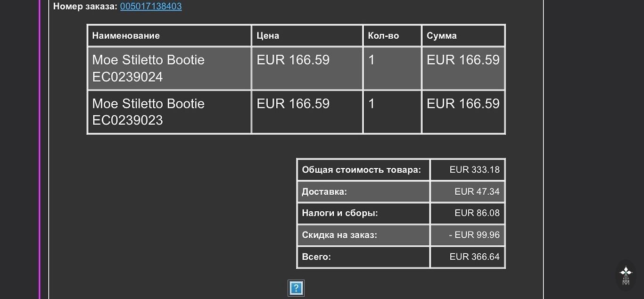
Task: Click the EUR 366.64 total amount
Action: 474,257
